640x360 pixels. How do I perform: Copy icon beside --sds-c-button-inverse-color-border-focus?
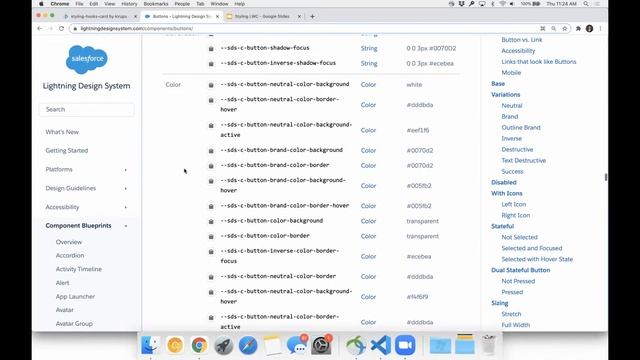pyautogui.click(x=211, y=251)
